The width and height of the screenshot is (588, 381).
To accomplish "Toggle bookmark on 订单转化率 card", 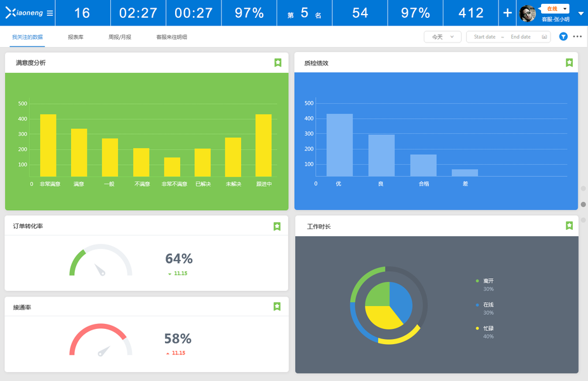I will coord(277,226).
